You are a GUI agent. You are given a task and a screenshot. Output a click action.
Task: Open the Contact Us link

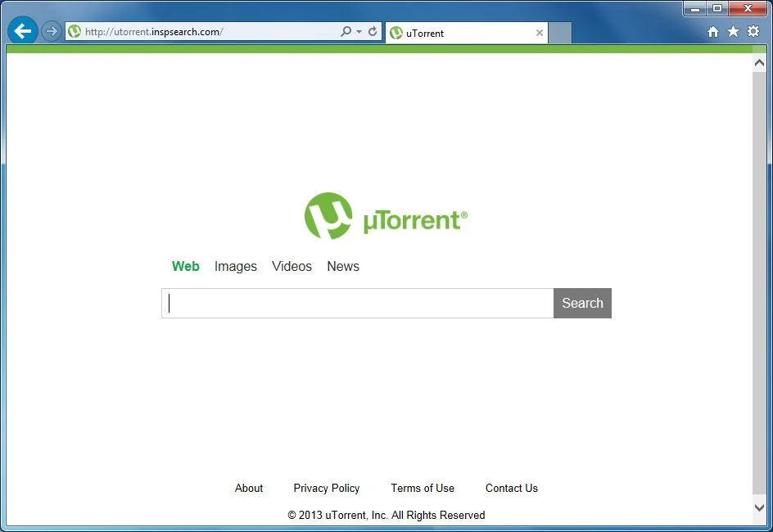point(511,488)
